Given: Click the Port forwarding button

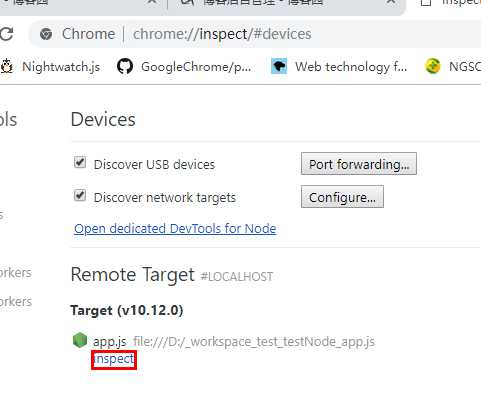Looking at the screenshot, I should pyautogui.click(x=359, y=164).
